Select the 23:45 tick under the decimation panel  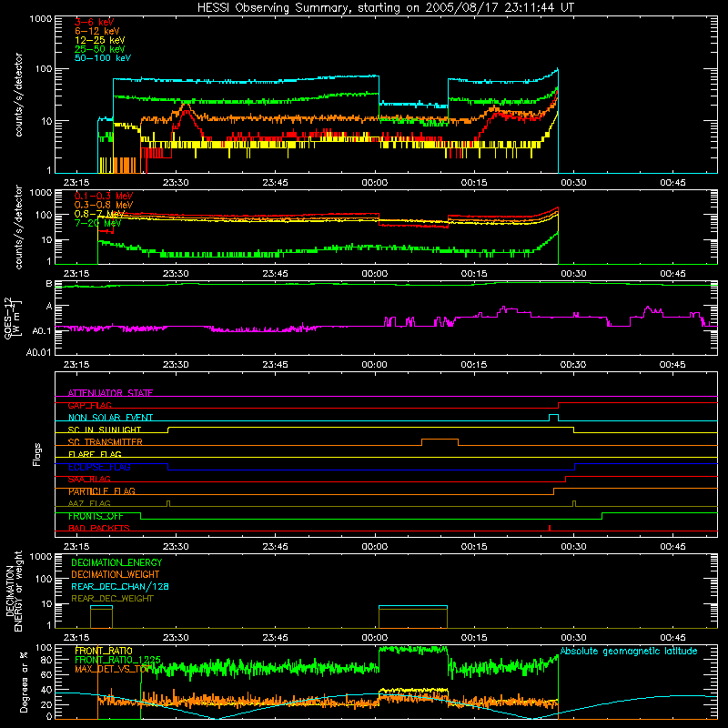point(275,638)
